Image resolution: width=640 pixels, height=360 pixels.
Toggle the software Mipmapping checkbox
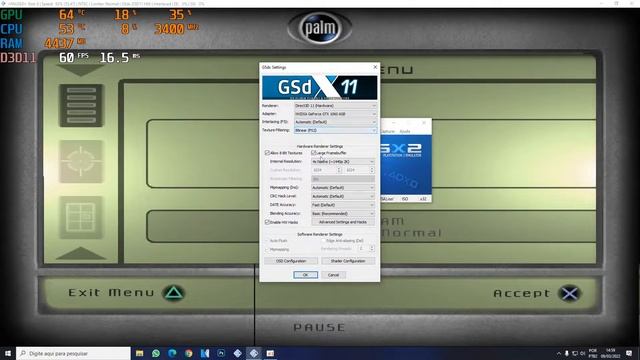[267, 249]
